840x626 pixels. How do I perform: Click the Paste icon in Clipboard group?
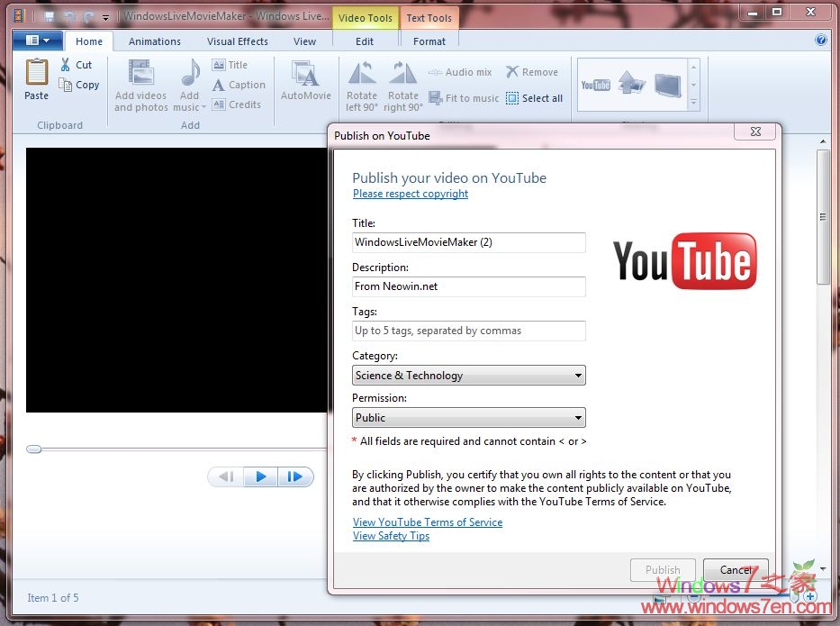click(36, 74)
